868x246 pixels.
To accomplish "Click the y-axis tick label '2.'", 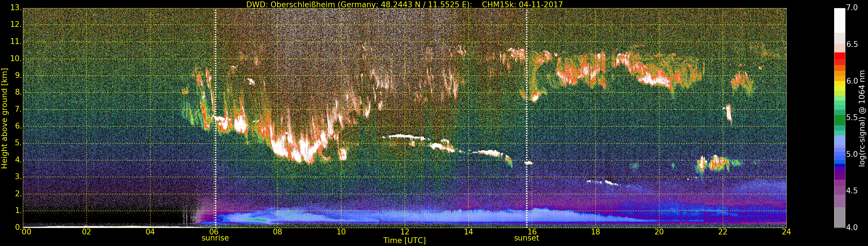I will tap(18, 194).
